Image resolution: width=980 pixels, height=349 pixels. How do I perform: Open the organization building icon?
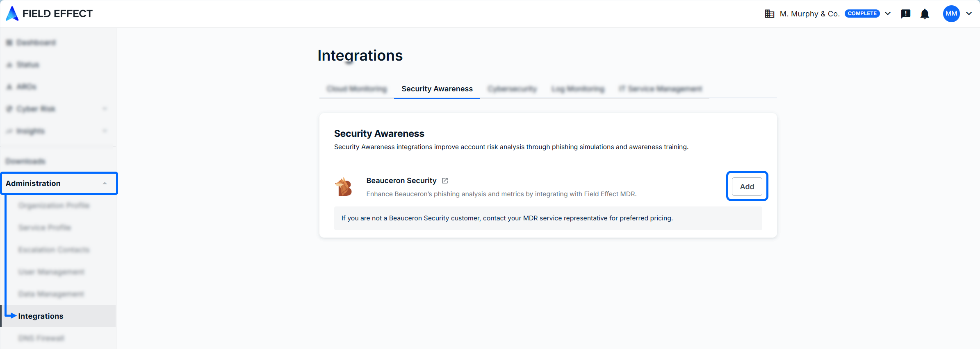click(x=769, y=14)
